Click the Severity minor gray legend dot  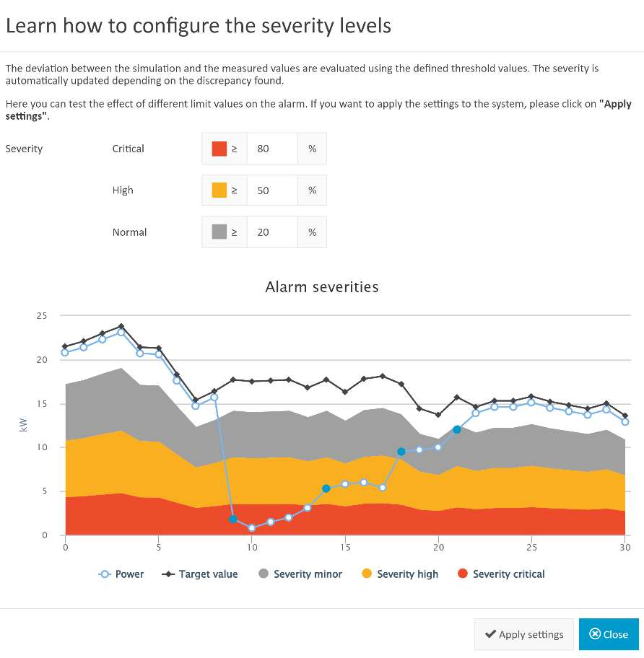264,574
